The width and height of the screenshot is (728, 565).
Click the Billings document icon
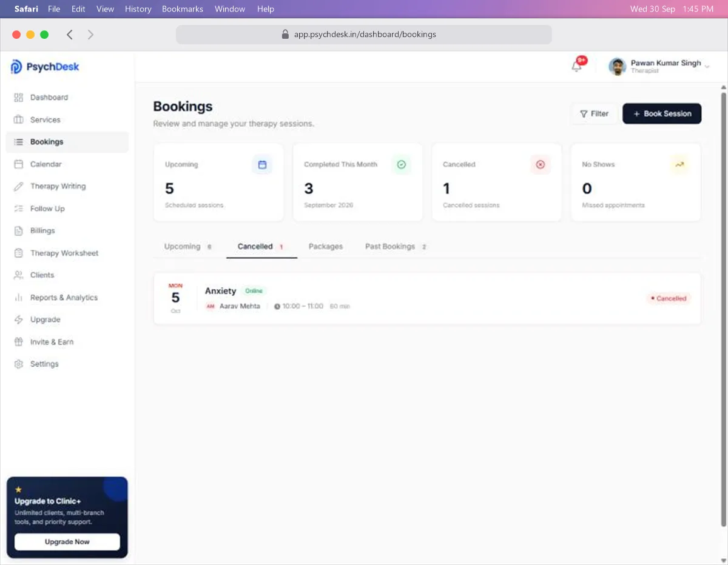coord(18,230)
